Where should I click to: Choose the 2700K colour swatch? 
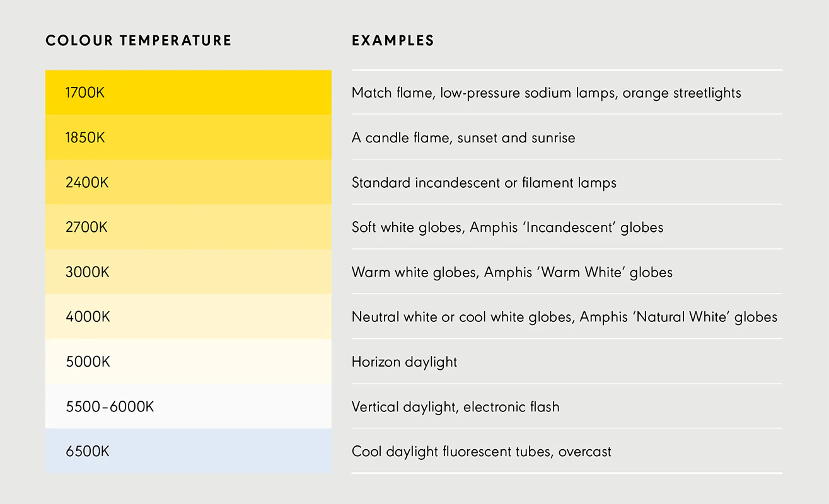click(188, 227)
